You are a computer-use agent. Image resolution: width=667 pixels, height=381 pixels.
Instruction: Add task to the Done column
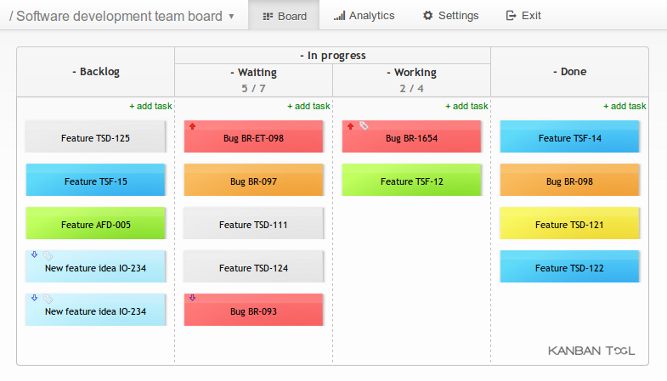[624, 106]
